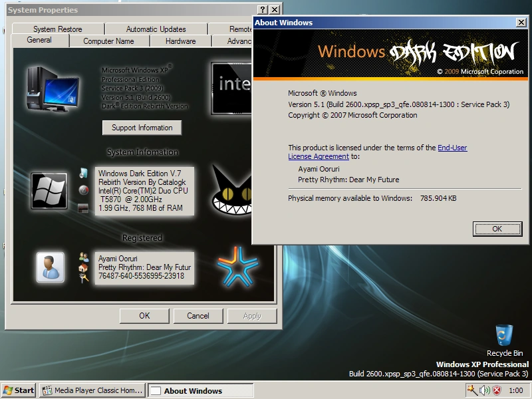Screen dimensions: 532x399
Task: Open the End-User License Agreement link
Action: click(378, 152)
